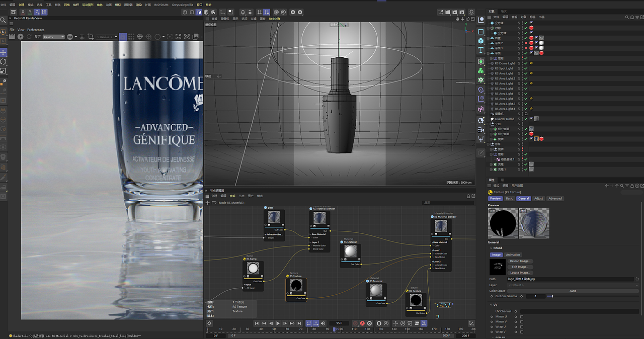Toggle the red X enable mark for 平面.2
The image size is (644, 339).
click(x=526, y=43)
